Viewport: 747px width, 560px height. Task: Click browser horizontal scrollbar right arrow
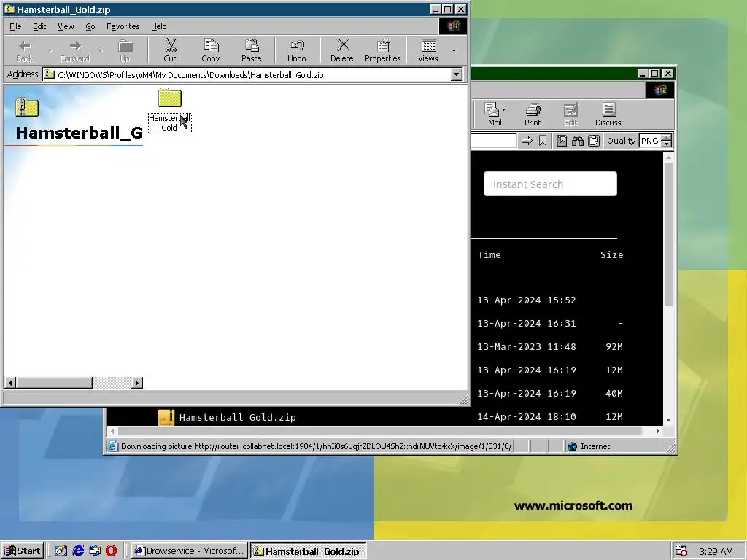click(658, 431)
